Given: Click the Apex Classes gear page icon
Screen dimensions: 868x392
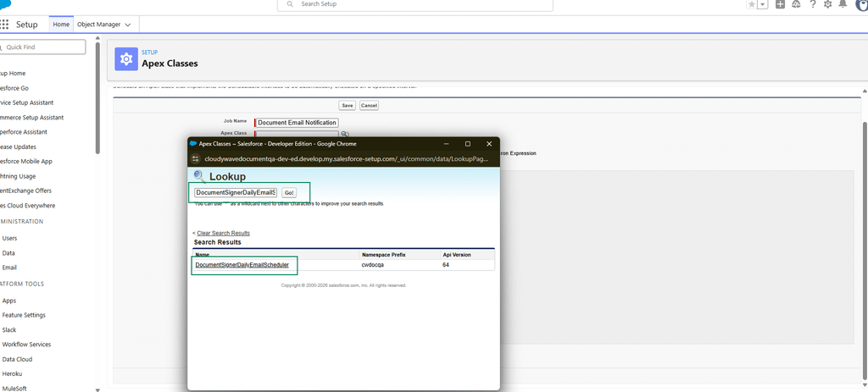Looking at the screenshot, I should click(x=126, y=59).
